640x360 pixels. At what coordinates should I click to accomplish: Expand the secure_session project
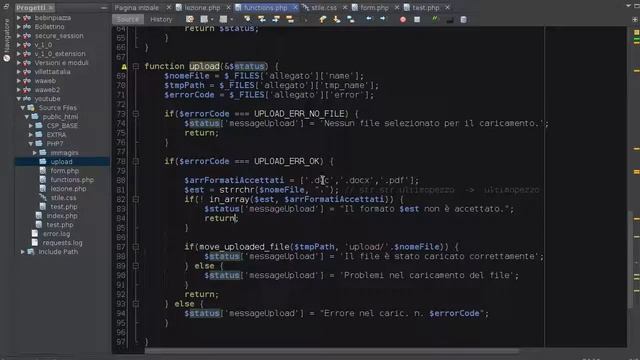click(19, 36)
